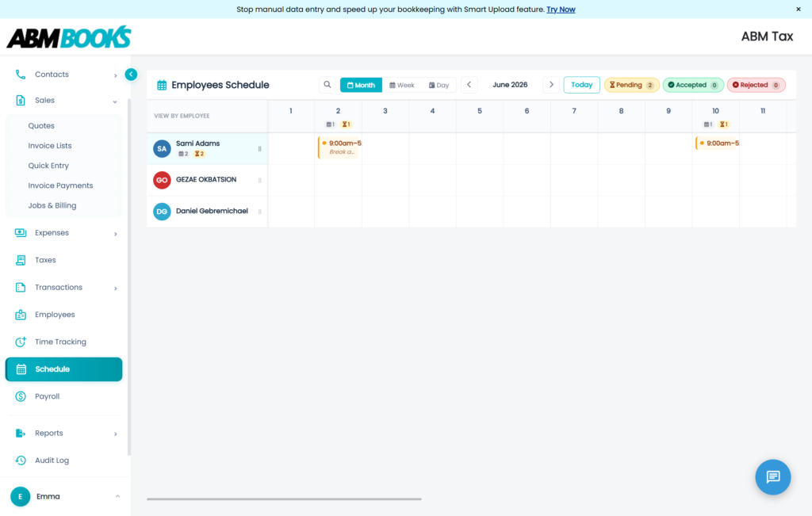
Task: Open Jobs & Billing under Sales
Action: [x=52, y=205]
